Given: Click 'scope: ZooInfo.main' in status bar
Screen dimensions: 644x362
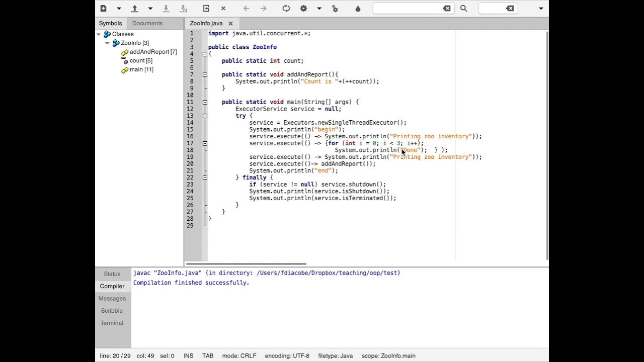Looking at the screenshot, I should pyautogui.click(x=388, y=355).
